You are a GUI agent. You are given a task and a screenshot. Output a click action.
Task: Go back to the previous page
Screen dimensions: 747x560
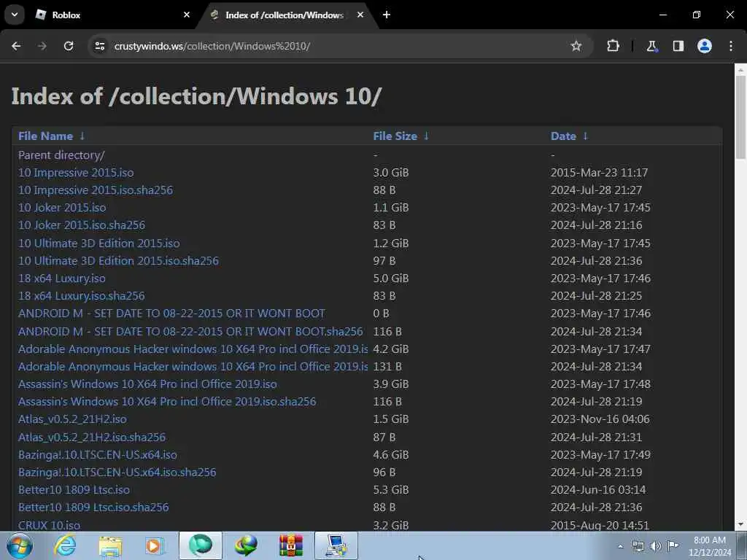[16, 46]
